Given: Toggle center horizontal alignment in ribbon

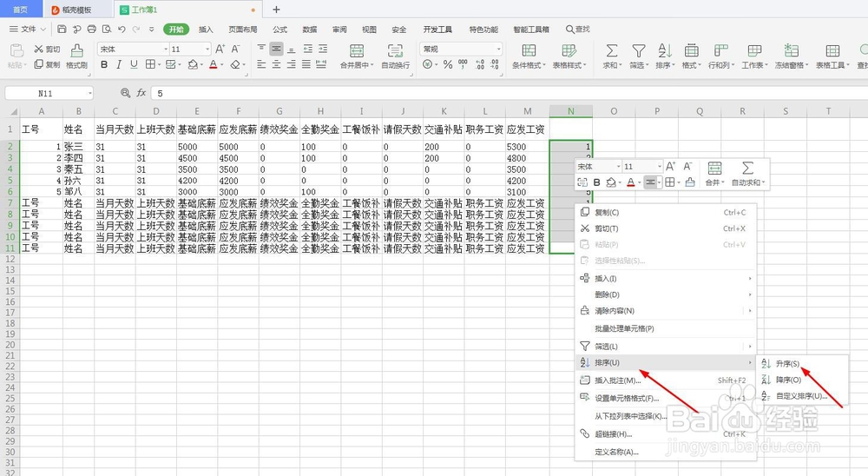Looking at the screenshot, I should pyautogui.click(x=276, y=64).
